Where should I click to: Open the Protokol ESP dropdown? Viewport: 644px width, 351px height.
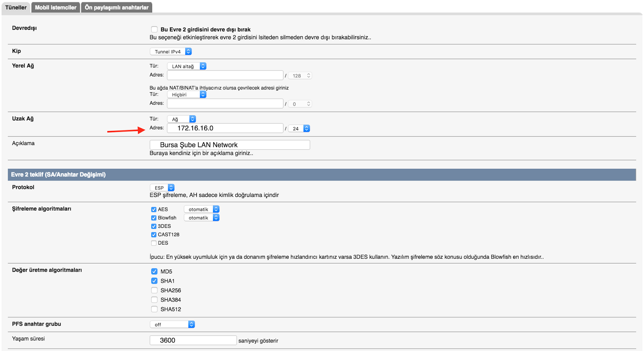(162, 188)
